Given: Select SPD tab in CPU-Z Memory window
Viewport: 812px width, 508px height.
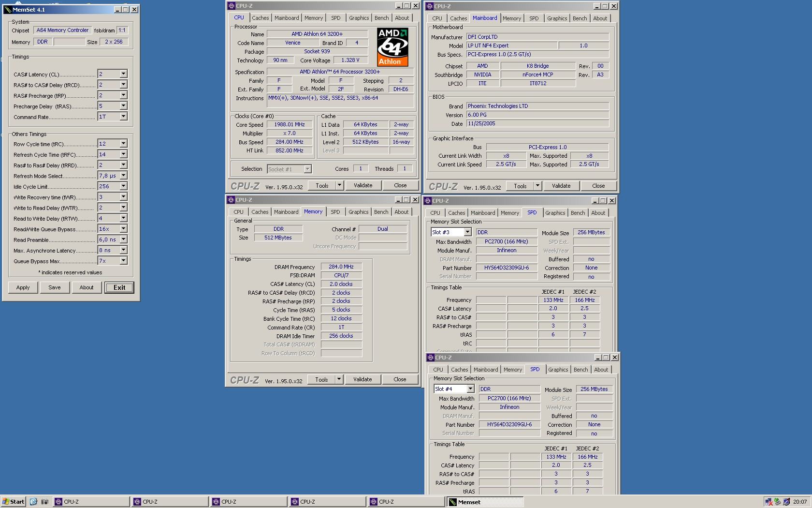Looking at the screenshot, I should 335,212.
